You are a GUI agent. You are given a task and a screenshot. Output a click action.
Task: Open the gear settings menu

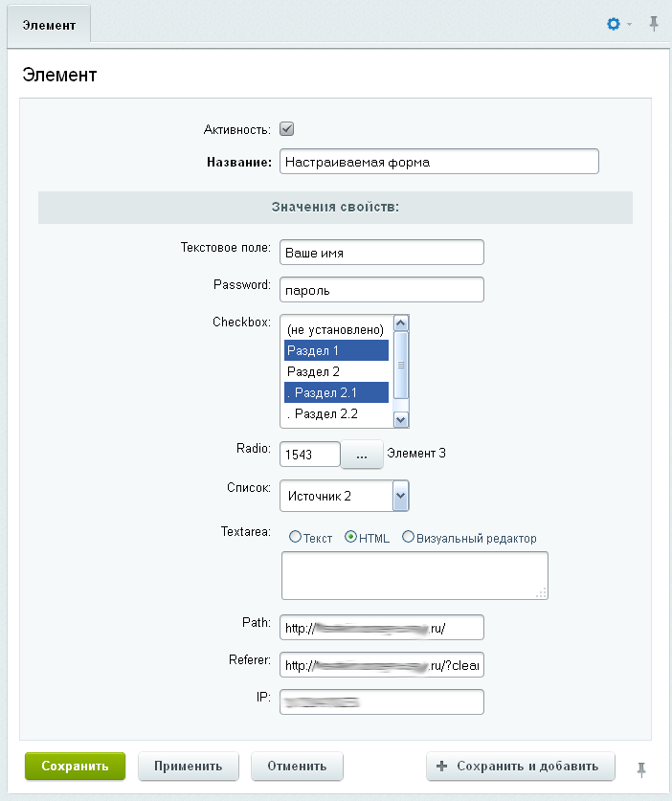click(614, 24)
